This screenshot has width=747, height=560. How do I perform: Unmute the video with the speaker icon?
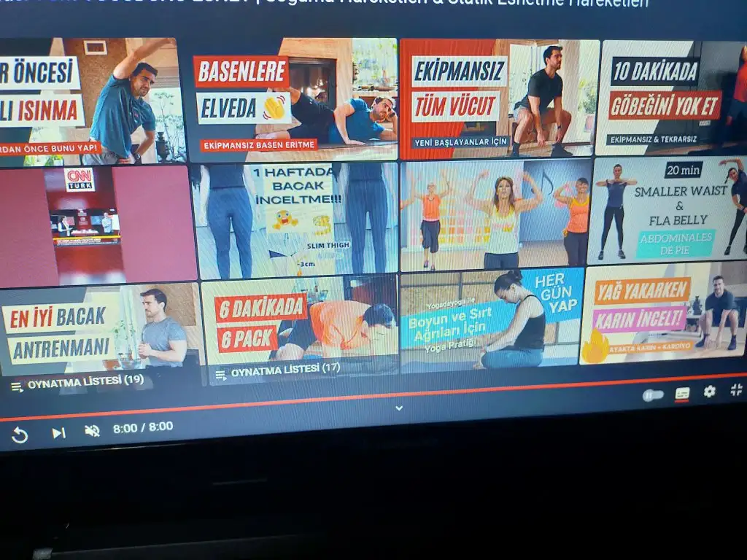coord(92,430)
